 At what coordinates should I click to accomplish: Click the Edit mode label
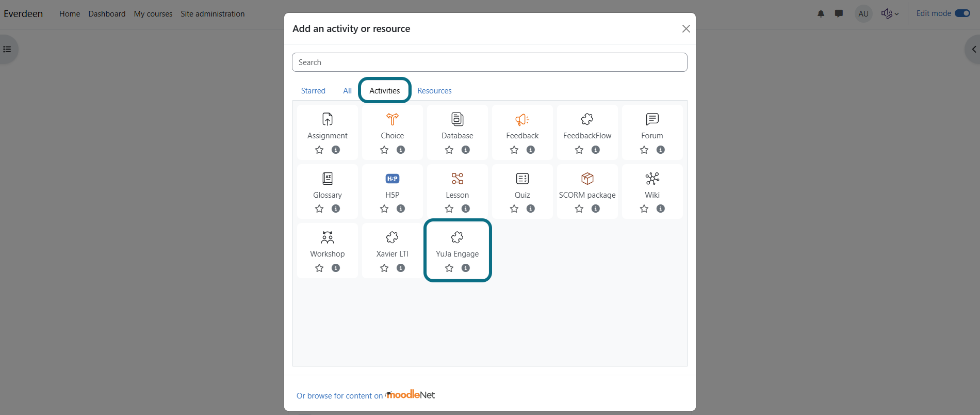tap(934, 13)
